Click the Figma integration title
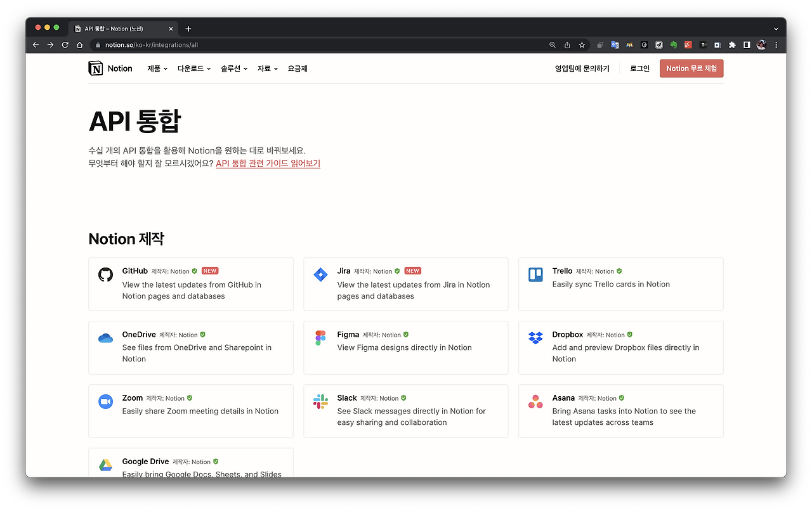Viewport: 812px width, 511px height. 348,334
